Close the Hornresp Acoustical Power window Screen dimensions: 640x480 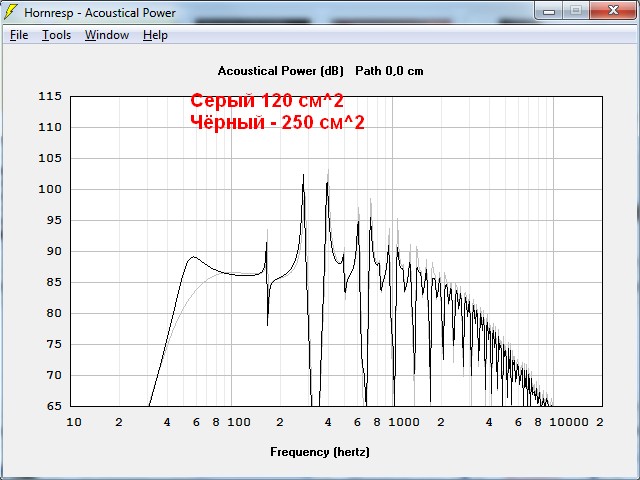tap(613, 11)
